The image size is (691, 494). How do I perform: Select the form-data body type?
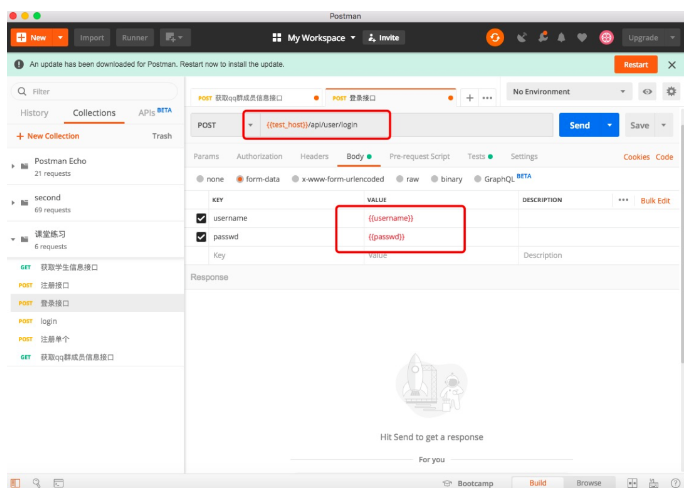(240, 179)
